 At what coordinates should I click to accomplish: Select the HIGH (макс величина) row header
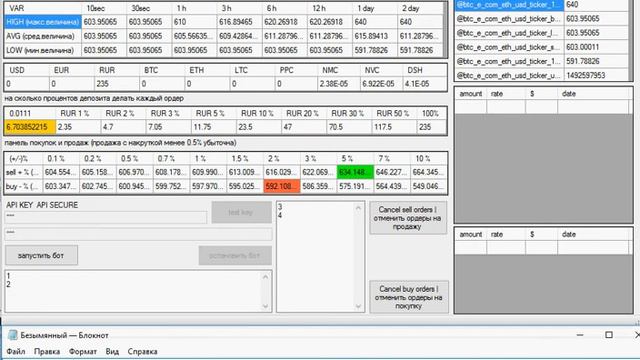coord(43,22)
